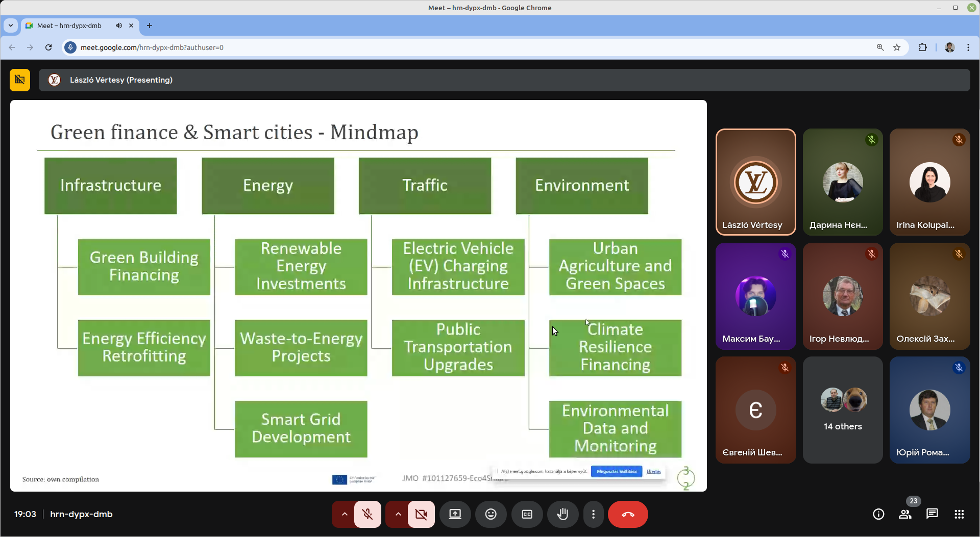980x537 pixels.
Task: Open more options three-dot menu in call bar
Action: click(x=593, y=514)
